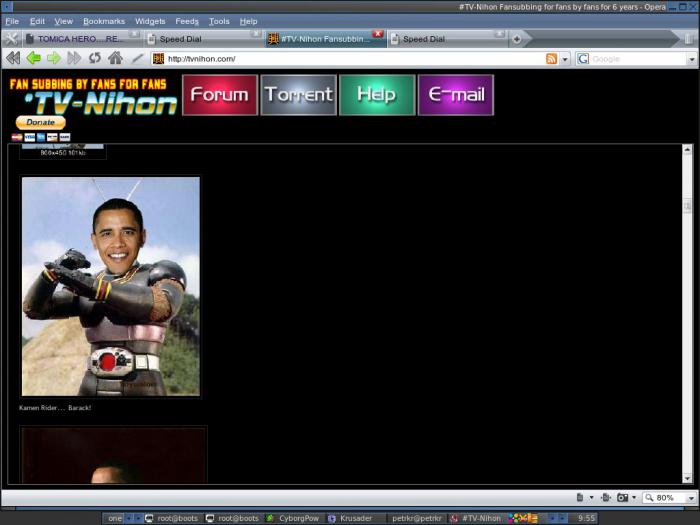Click the 'Kamen Rider... Barack!' caption text
Screen dimensions: 700x525
pyautogui.click(x=55, y=408)
